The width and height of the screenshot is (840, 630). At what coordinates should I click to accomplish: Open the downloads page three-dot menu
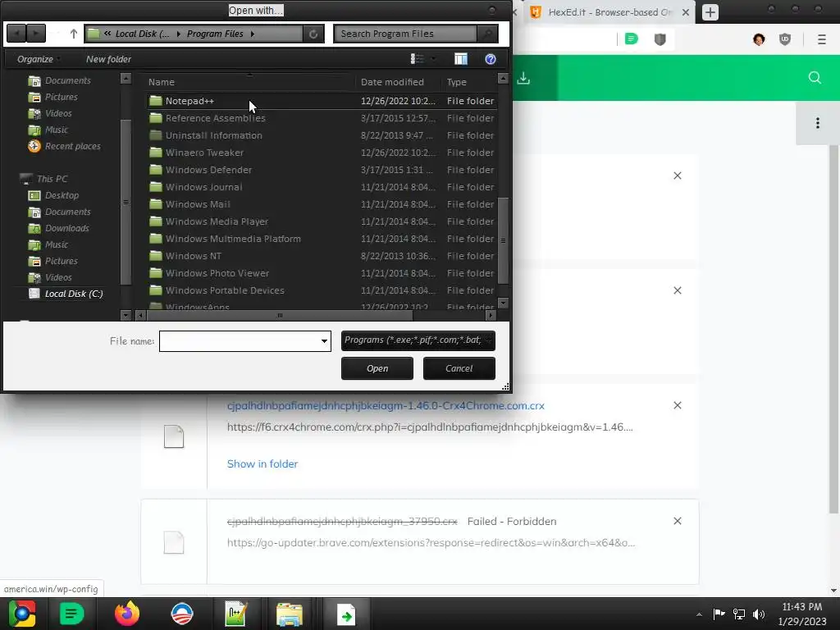pyautogui.click(x=817, y=123)
